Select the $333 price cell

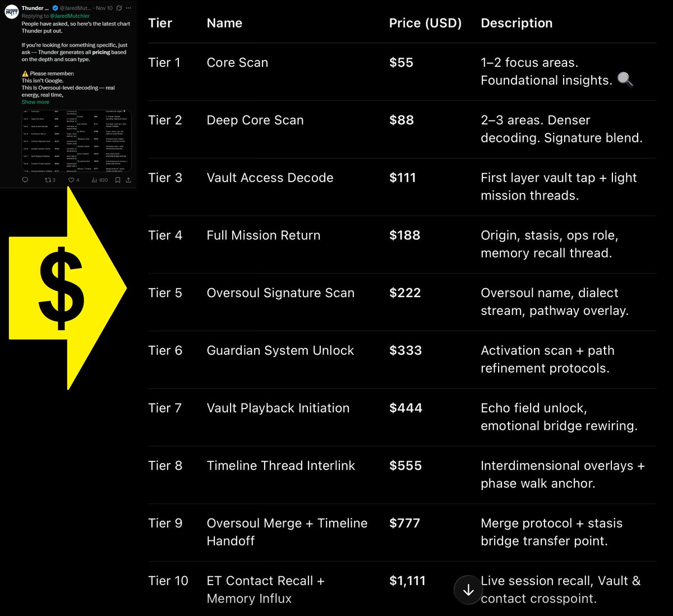(405, 350)
